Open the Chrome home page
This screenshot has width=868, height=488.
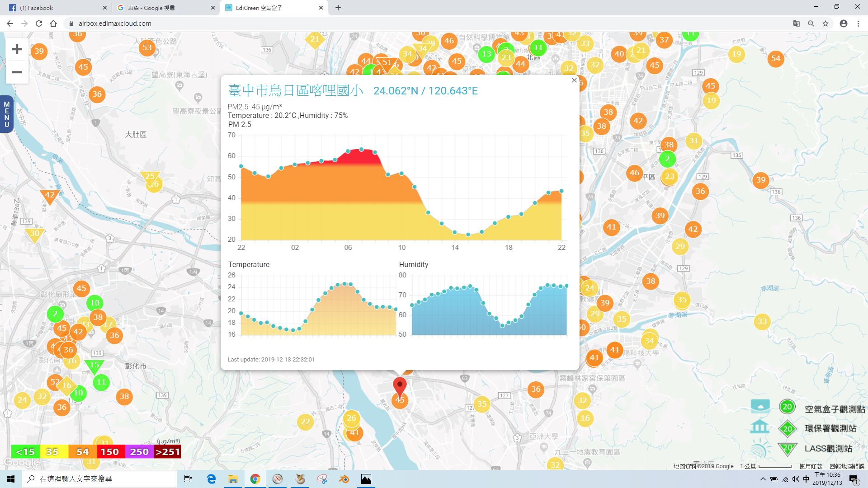tap(53, 23)
